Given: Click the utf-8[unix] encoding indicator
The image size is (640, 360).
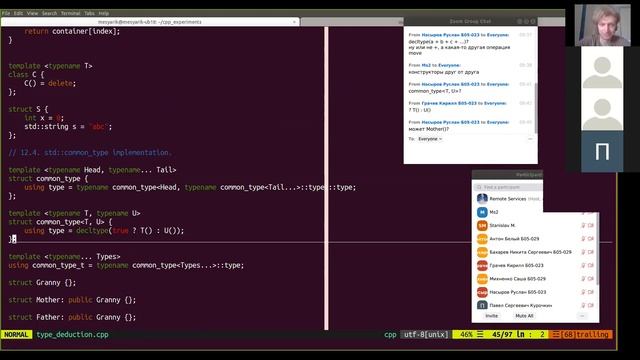Looking at the screenshot, I should pyautogui.click(x=426, y=334).
